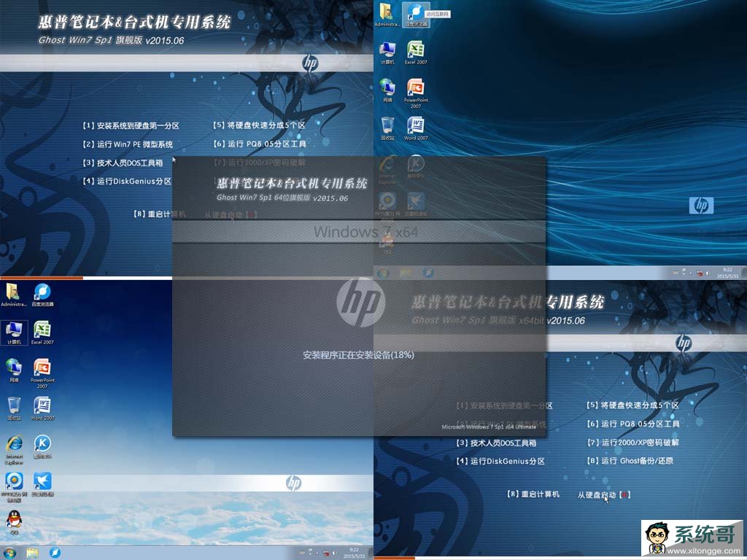Screen dimensions: 747x560
Task: Click highlighted 百度浏览器 icon on the dark wave desktop
Action: pyautogui.click(x=416, y=15)
